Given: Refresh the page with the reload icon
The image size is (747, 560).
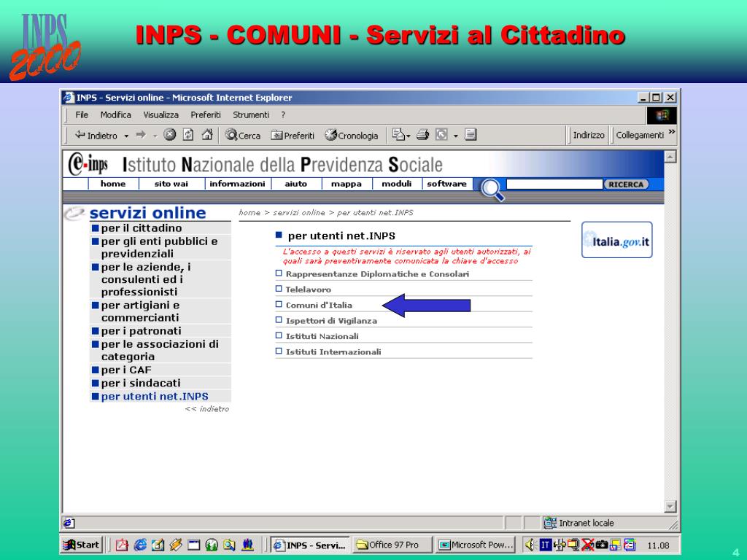Looking at the screenshot, I should pos(188,135).
